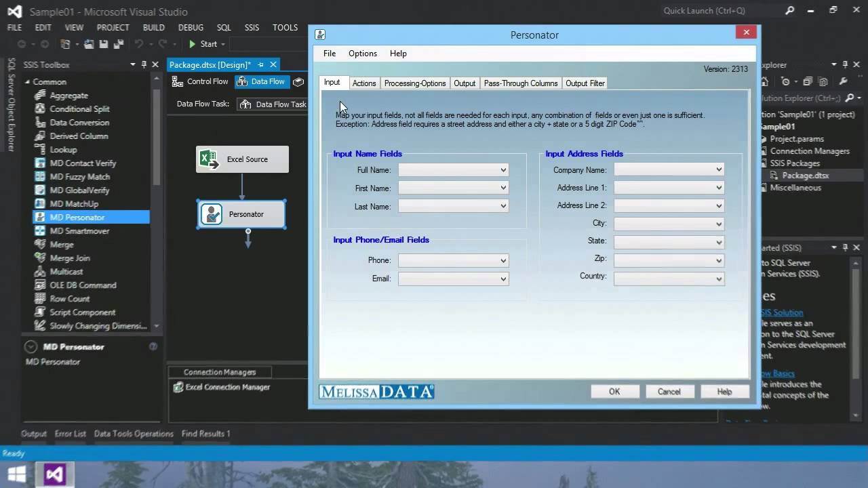Open Help menu in Personator menu bar

[398, 54]
